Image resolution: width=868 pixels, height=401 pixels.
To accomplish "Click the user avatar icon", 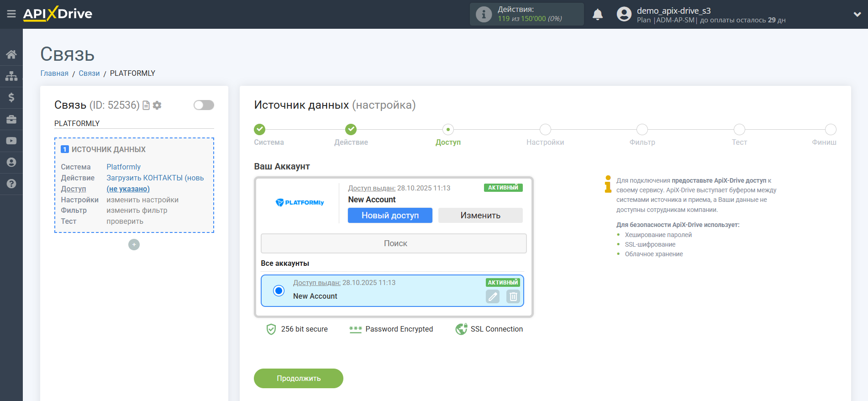I will click(x=624, y=14).
